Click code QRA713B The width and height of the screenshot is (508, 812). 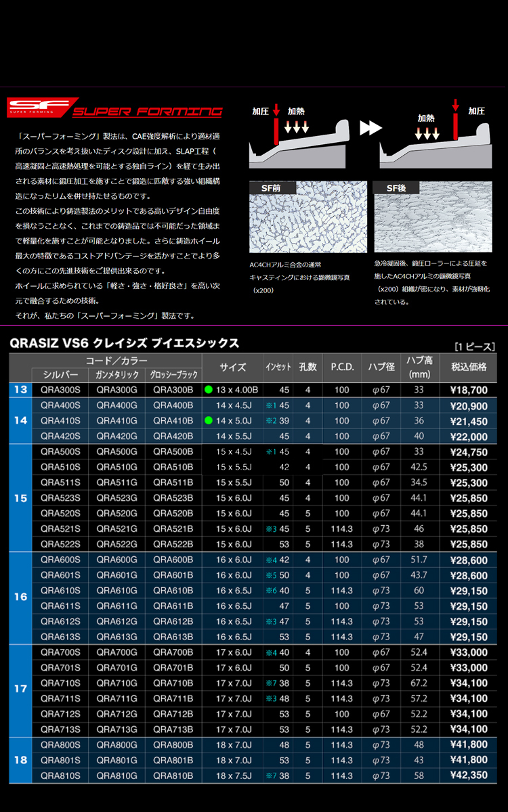(173, 729)
